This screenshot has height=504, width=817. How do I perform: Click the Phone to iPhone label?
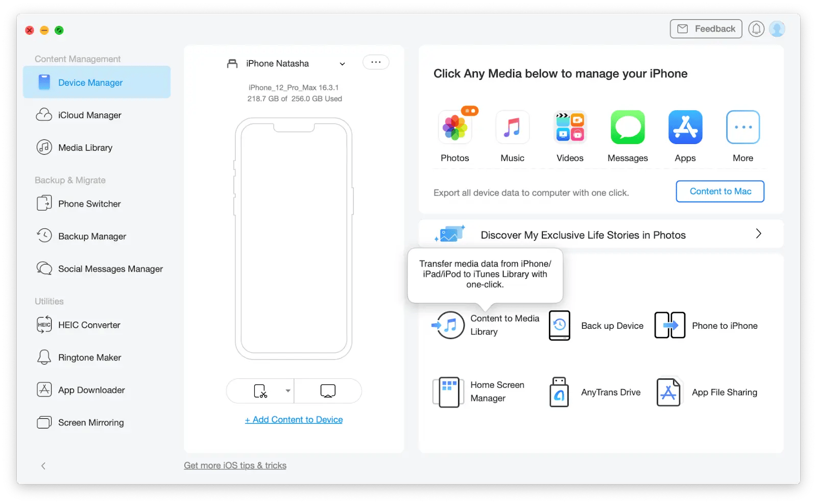[x=725, y=326]
